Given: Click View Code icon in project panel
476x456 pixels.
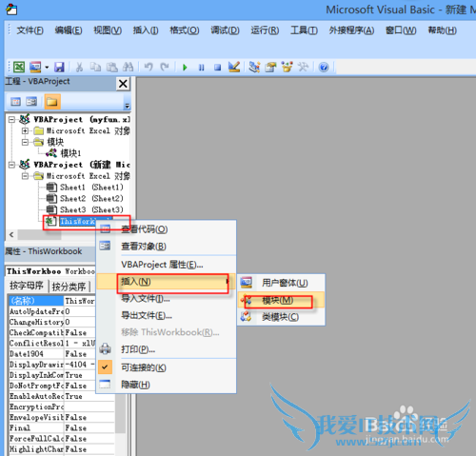Looking at the screenshot, I should (x=15, y=102).
